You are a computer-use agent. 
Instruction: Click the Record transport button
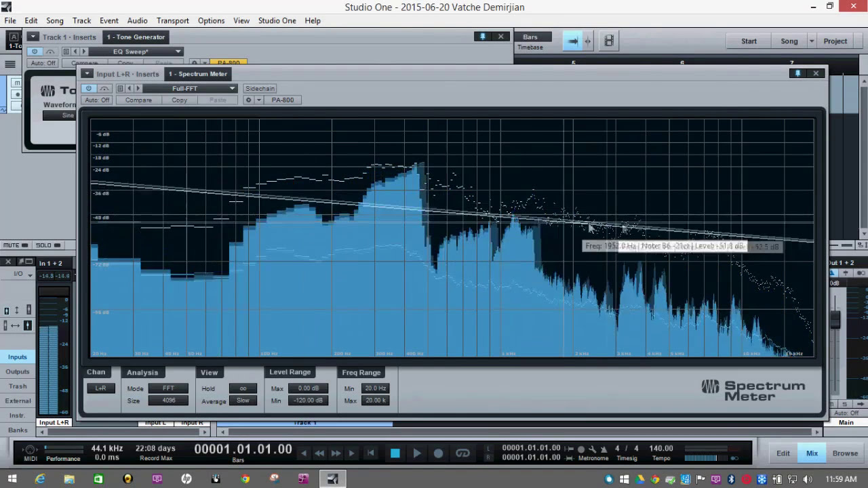(x=439, y=453)
